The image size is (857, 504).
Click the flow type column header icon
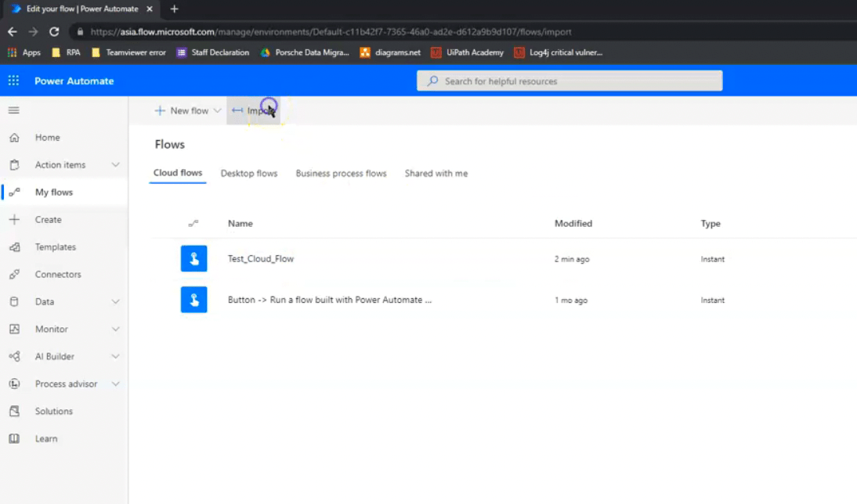193,223
